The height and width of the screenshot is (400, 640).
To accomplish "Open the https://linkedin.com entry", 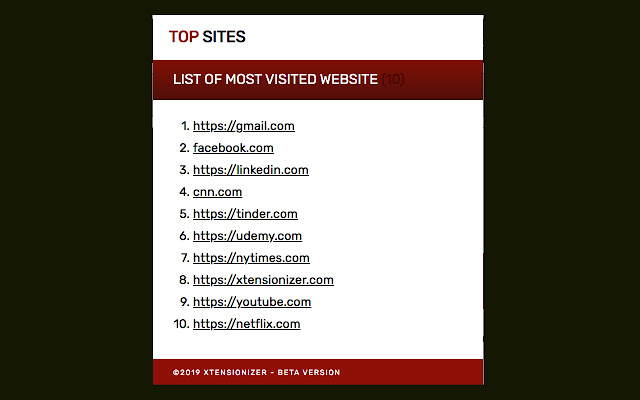I will [251, 170].
